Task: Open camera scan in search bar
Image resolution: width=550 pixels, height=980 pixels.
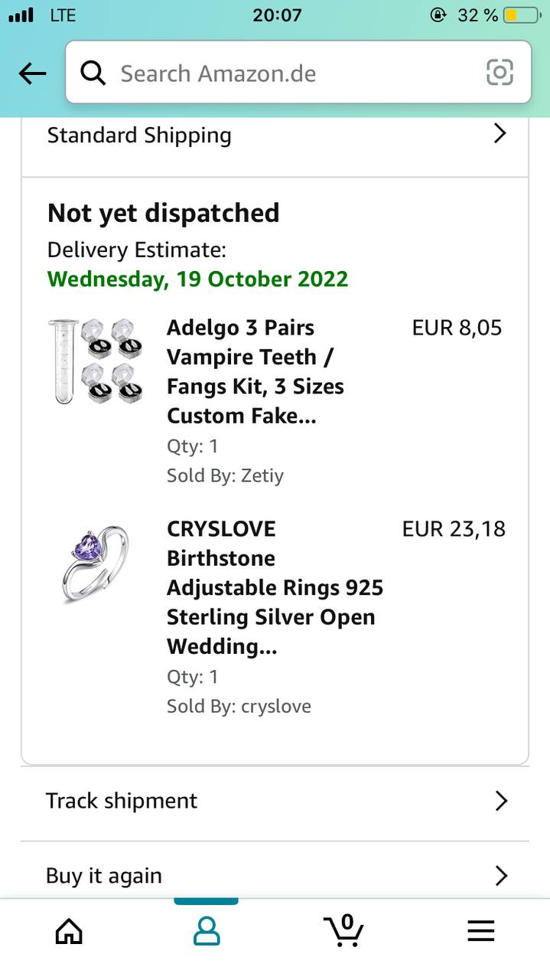Action: [500, 73]
